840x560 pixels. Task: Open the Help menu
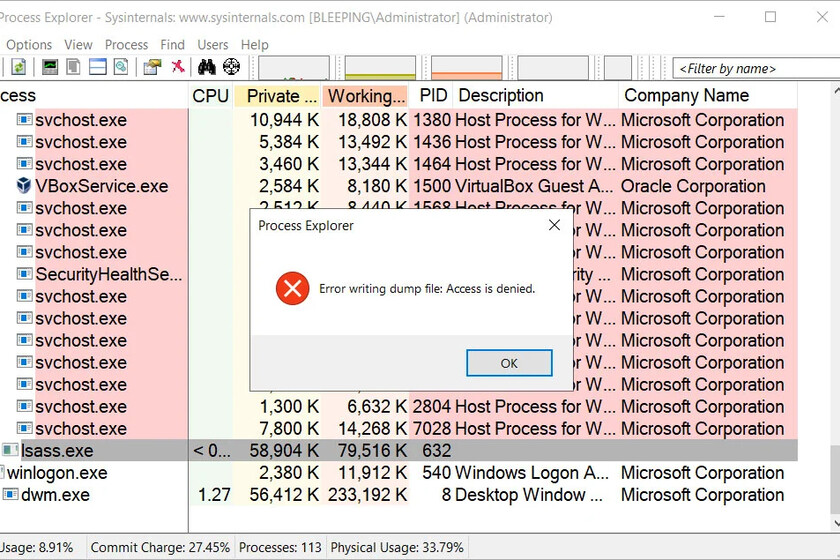click(x=254, y=44)
